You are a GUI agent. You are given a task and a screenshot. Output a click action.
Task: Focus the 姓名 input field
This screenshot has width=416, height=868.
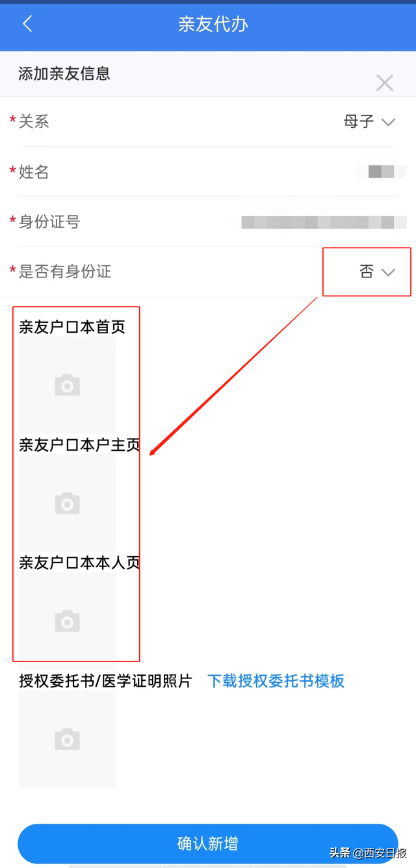pyautogui.click(x=208, y=172)
